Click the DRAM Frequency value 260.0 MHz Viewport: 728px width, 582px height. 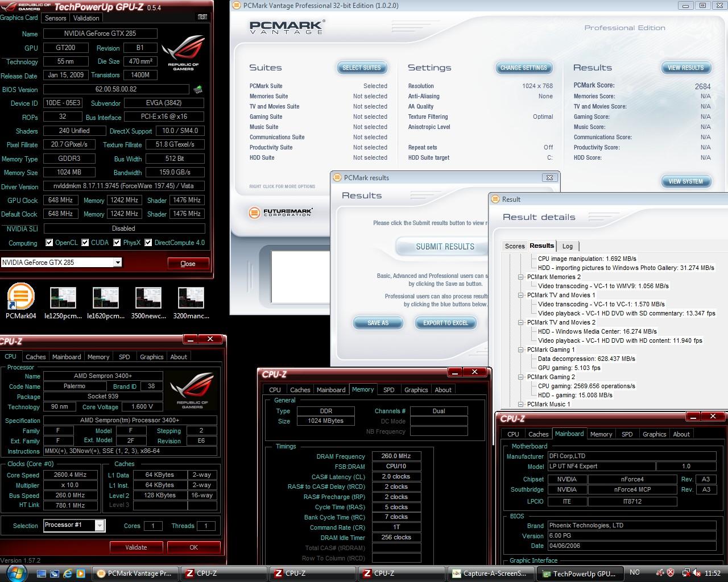click(396, 456)
